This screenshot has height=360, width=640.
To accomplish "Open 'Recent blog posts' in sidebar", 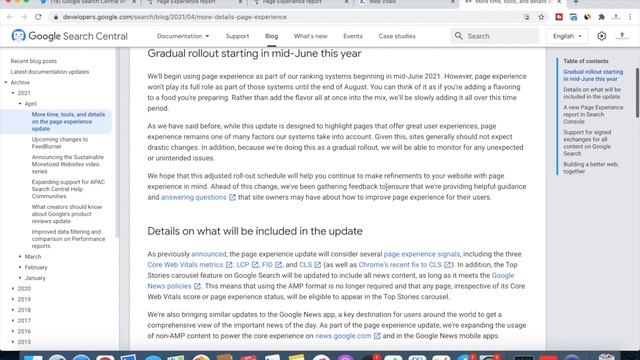I will pos(34,61).
